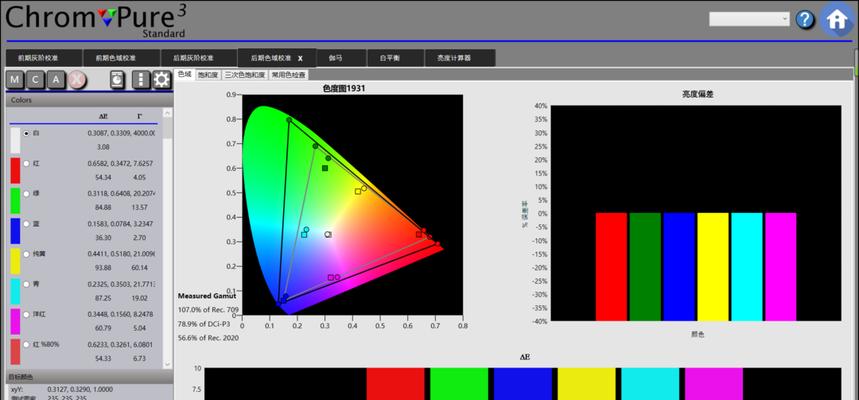Select the 饱和度 sub-tab
859x400 pixels.
[208, 75]
